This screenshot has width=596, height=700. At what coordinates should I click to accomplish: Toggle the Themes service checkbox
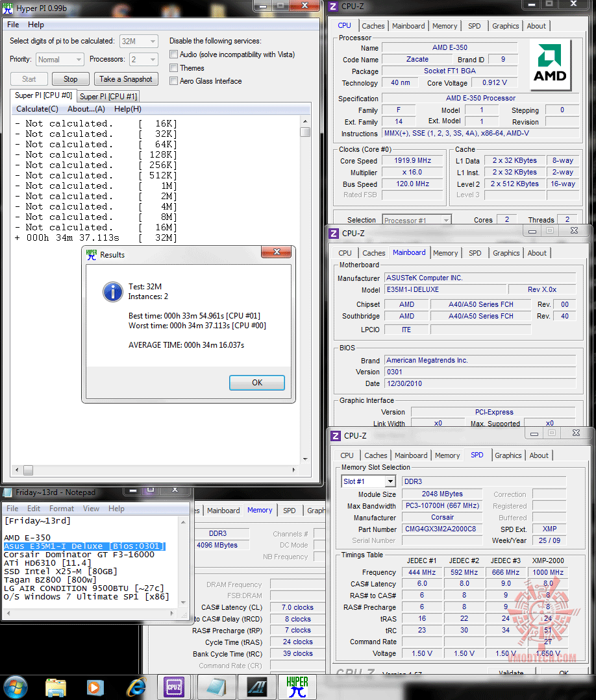click(x=174, y=68)
